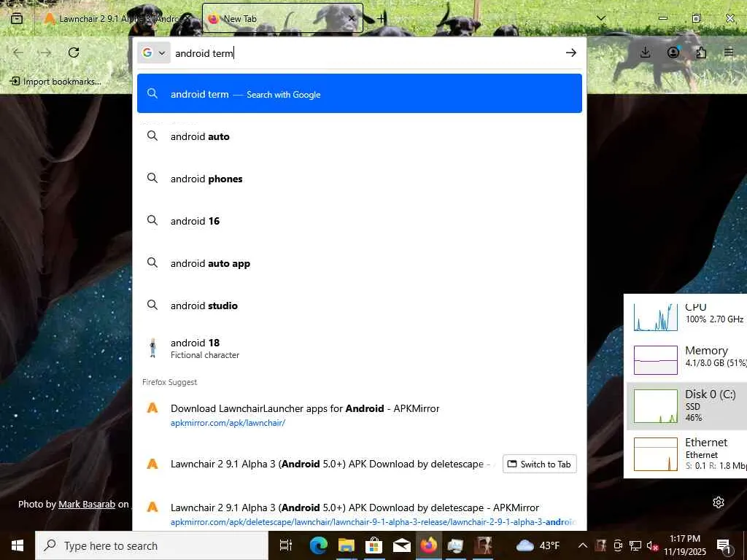Open Firefox View from the tab strip
This screenshot has height=560, width=747.
click(x=17, y=18)
